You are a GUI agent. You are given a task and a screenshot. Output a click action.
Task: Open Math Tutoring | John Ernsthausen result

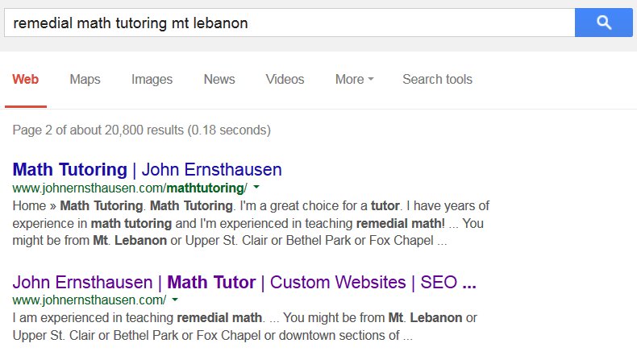point(147,170)
